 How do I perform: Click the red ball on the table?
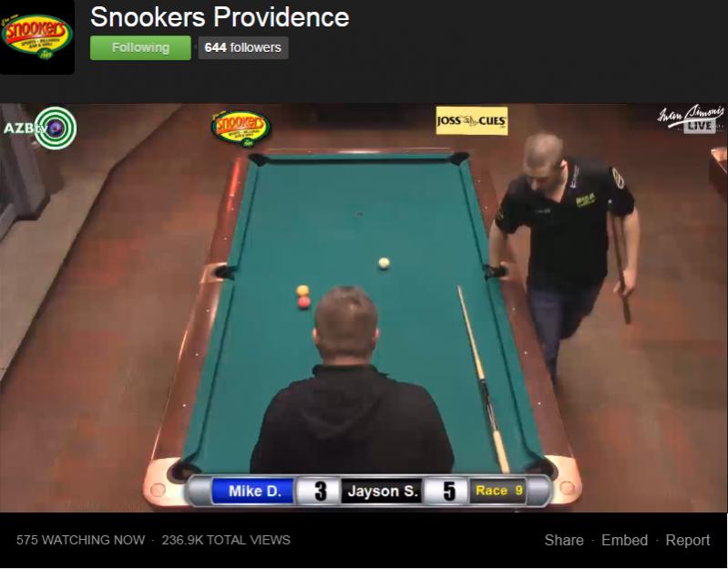(303, 303)
